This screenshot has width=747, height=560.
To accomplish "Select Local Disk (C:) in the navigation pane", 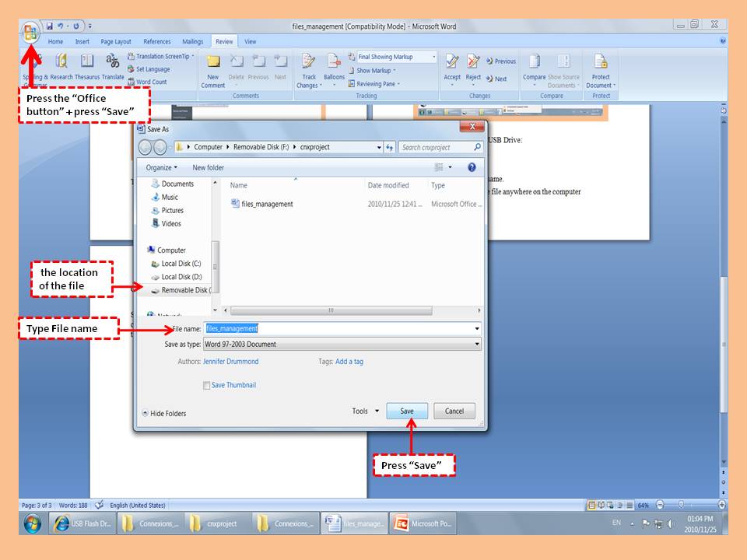I will tap(176, 264).
